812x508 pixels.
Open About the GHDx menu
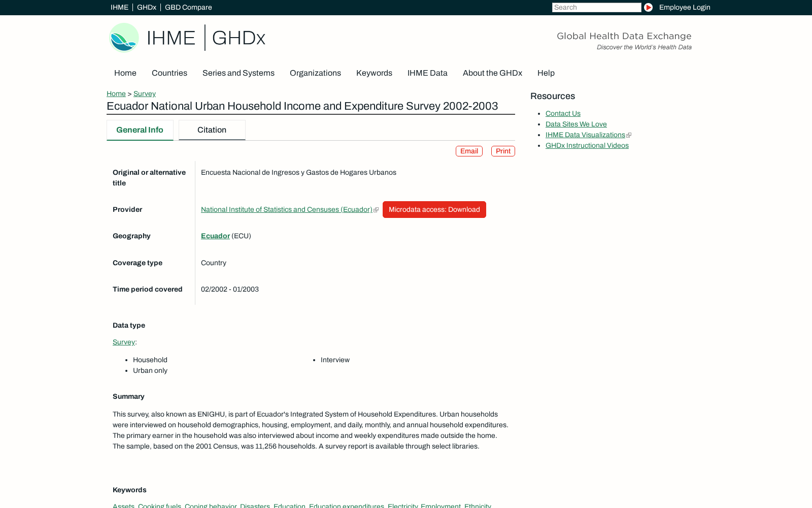coord(492,73)
